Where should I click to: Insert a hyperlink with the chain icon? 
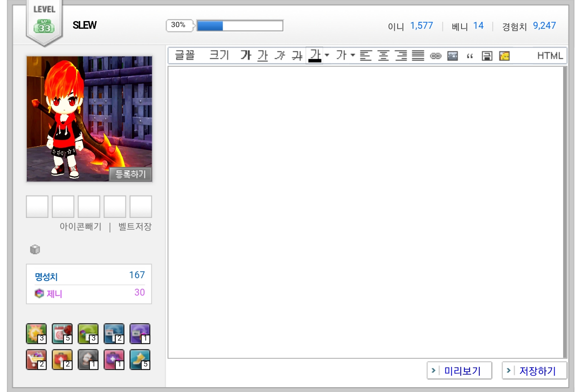pos(436,56)
